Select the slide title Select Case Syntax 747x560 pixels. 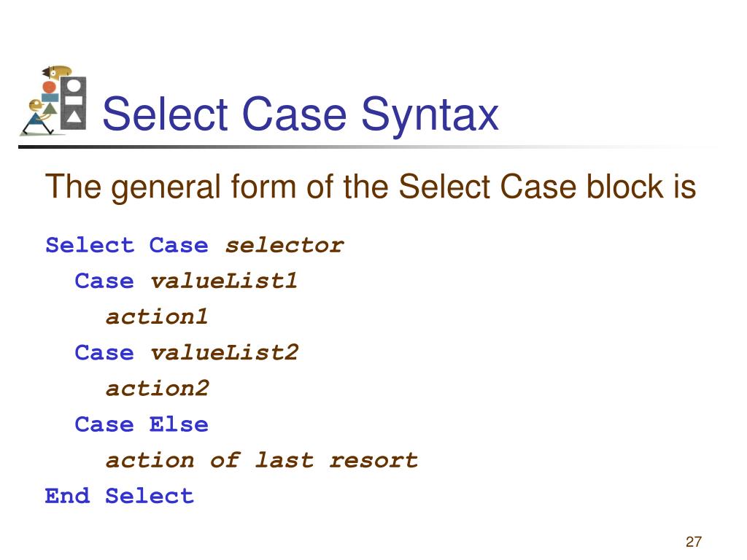(x=301, y=114)
